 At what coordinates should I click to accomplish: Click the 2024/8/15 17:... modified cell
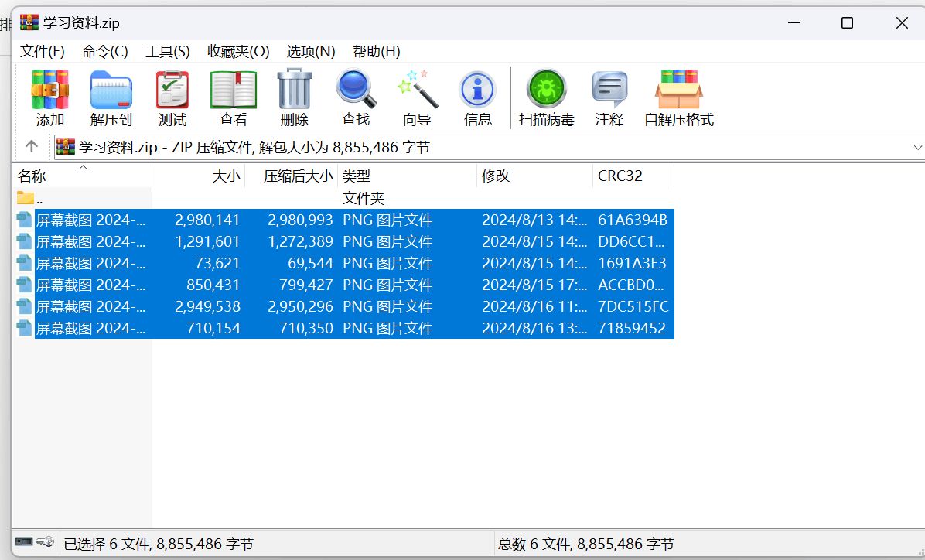(534, 285)
